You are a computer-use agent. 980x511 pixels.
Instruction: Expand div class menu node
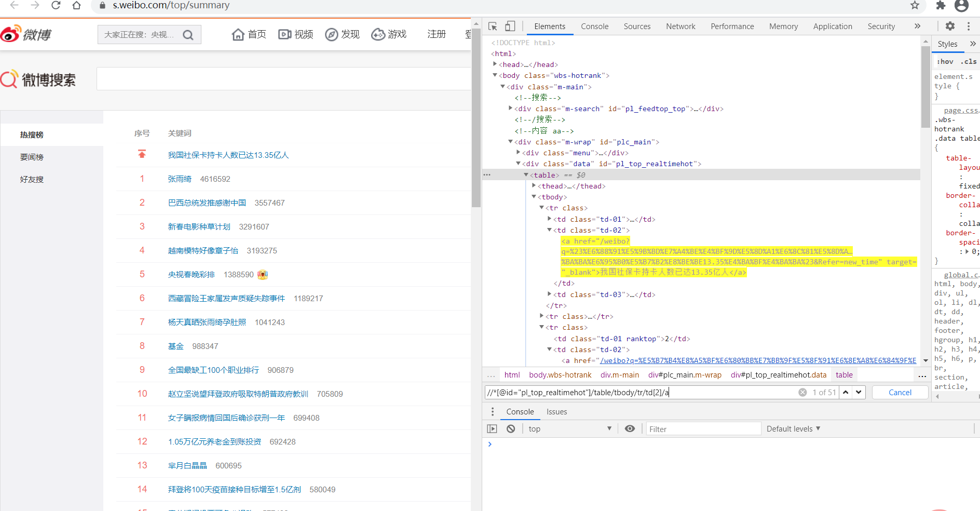click(518, 153)
